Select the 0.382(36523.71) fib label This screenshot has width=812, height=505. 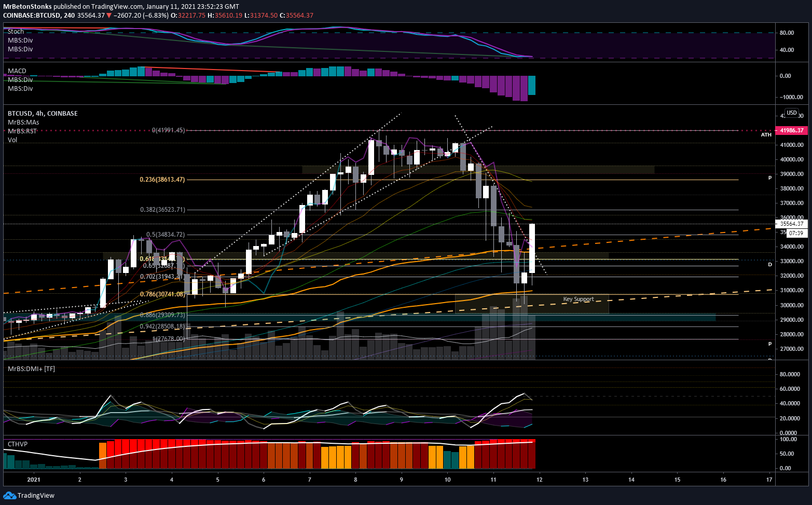coord(162,210)
